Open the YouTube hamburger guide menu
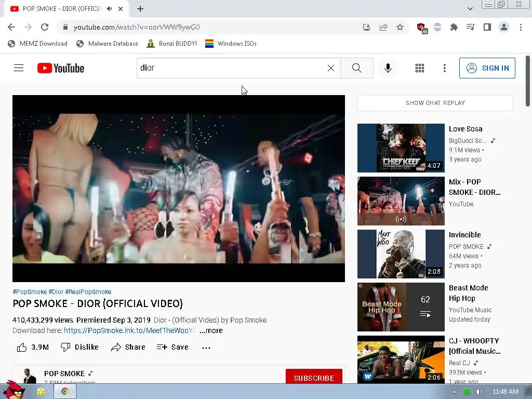This screenshot has width=532, height=399. (x=19, y=68)
